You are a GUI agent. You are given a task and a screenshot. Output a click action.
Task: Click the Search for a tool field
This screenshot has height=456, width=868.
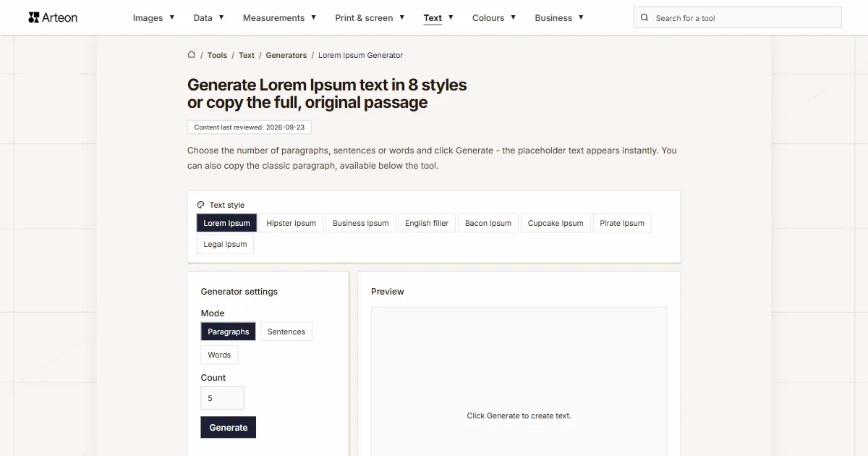click(x=738, y=18)
